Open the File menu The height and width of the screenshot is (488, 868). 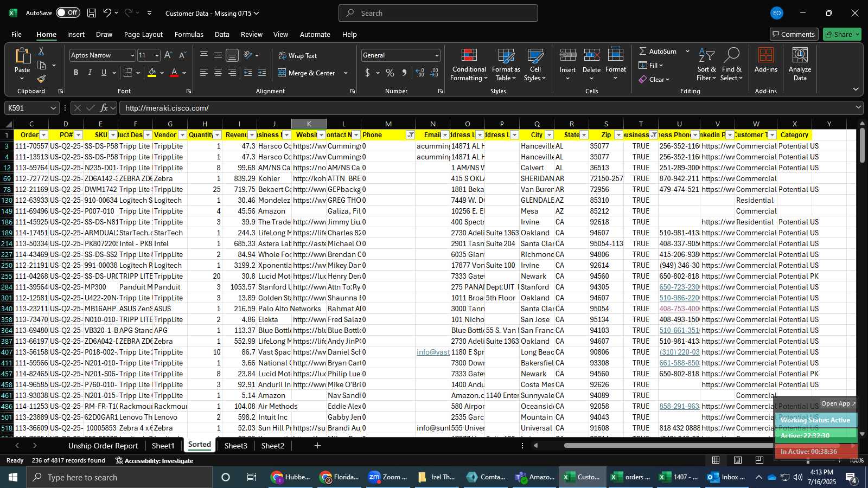(x=16, y=34)
